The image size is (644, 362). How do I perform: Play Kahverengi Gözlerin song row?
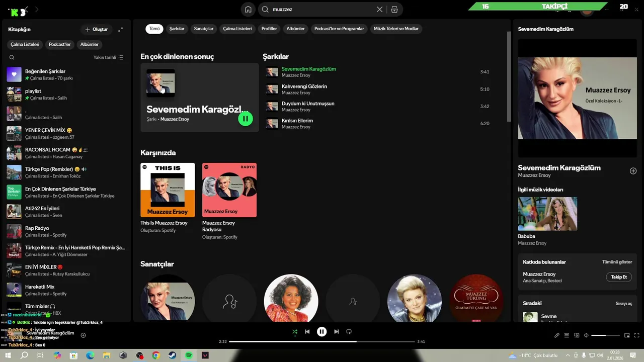pos(377,89)
